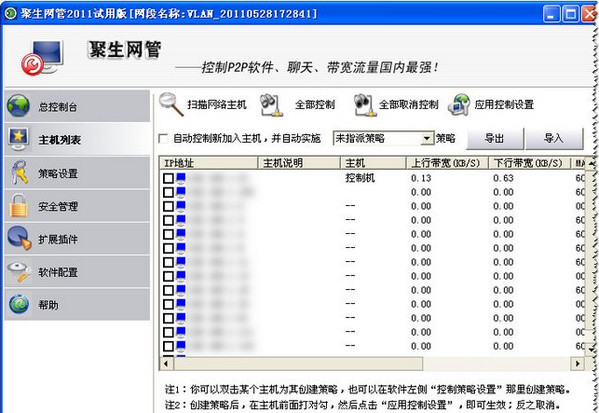Sort by 上行带宽(KB/S) column header

click(x=447, y=163)
